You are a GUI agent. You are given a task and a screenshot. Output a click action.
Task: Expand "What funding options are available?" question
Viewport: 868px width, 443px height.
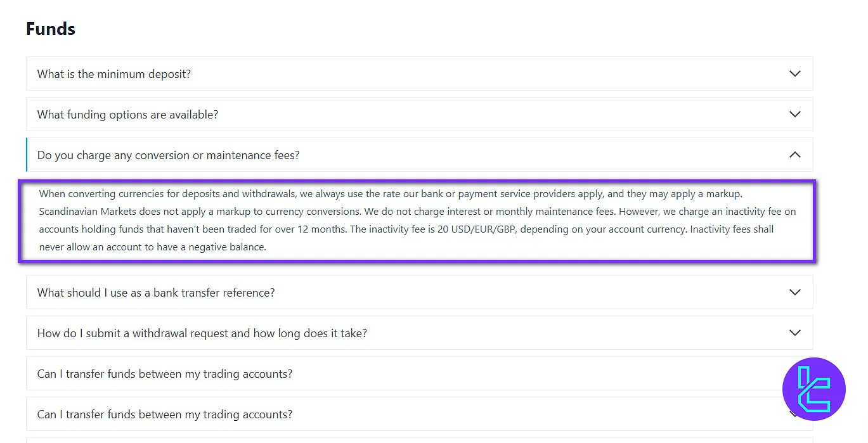pyautogui.click(x=127, y=115)
